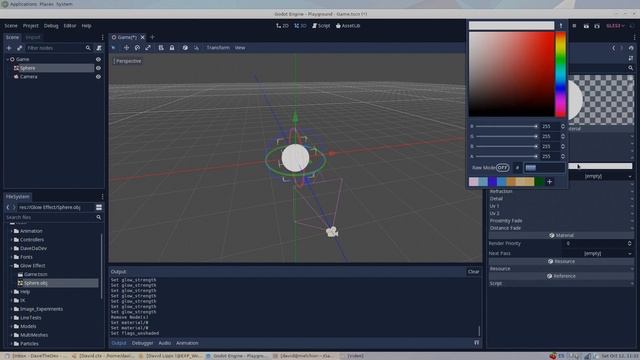Collapse the Glow Effect folder
Screen dimensions: 640x360
(x=11, y=266)
